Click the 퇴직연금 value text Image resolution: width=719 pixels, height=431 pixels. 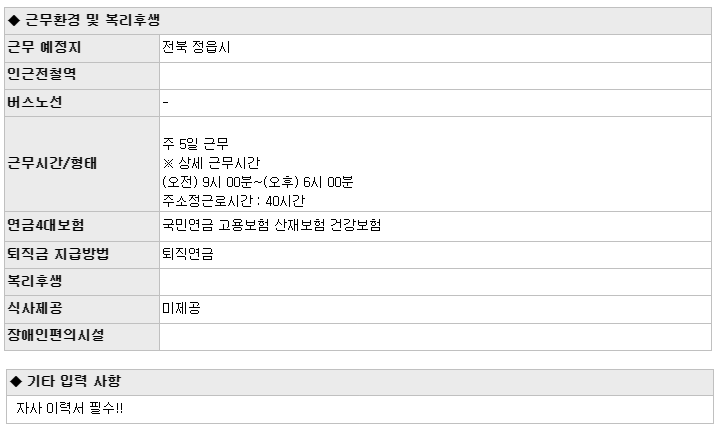pyautogui.click(x=188, y=254)
